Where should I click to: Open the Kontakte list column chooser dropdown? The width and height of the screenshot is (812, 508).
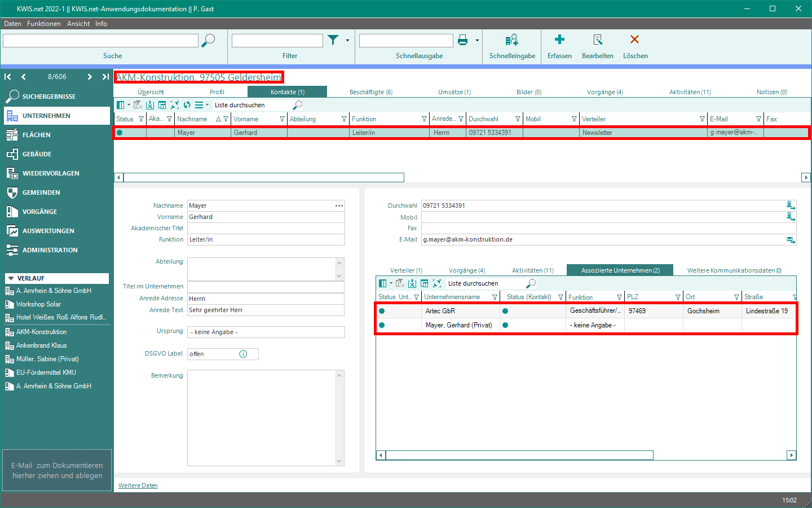point(129,105)
